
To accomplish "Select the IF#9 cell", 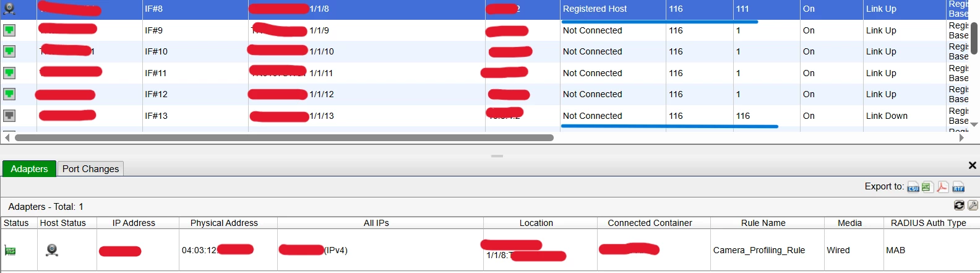I will coord(195,30).
